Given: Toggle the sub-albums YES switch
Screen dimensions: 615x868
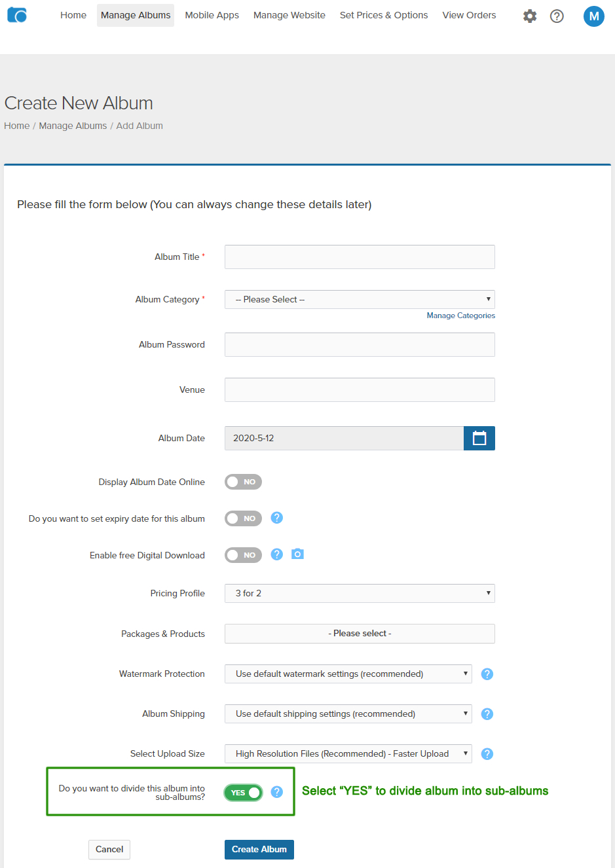Looking at the screenshot, I should [243, 793].
